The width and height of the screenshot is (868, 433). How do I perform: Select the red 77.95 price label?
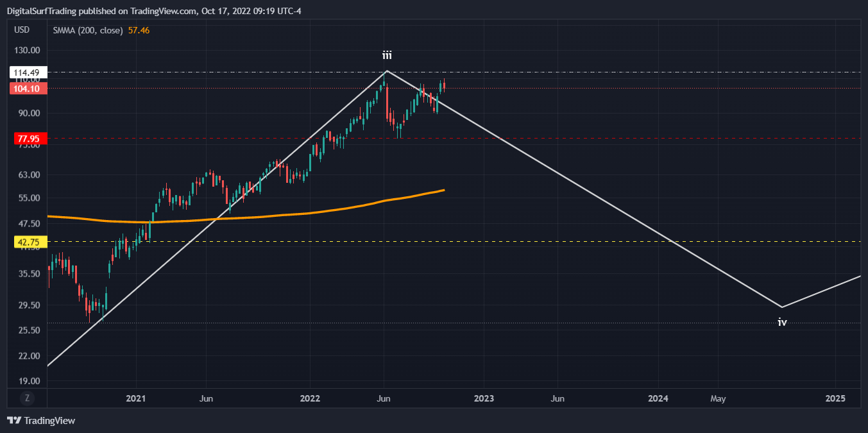point(30,138)
